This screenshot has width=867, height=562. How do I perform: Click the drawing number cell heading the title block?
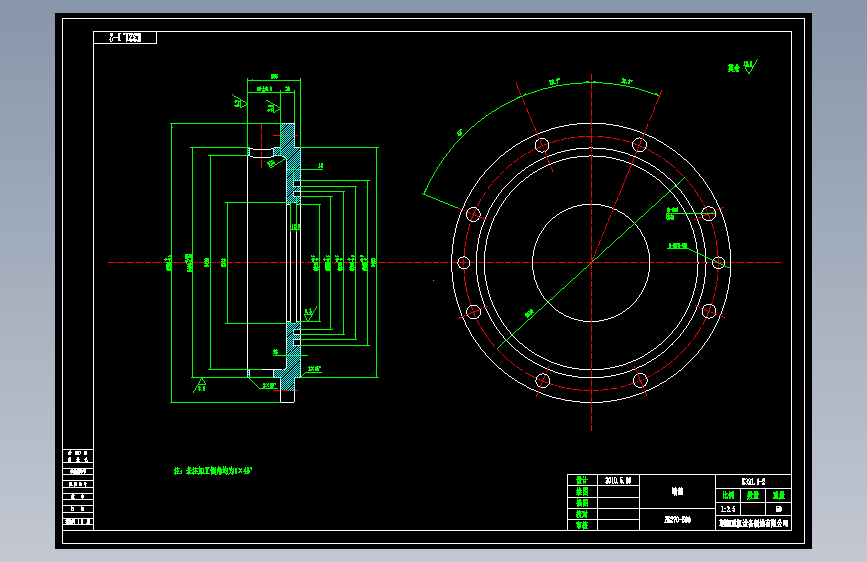tap(753, 481)
